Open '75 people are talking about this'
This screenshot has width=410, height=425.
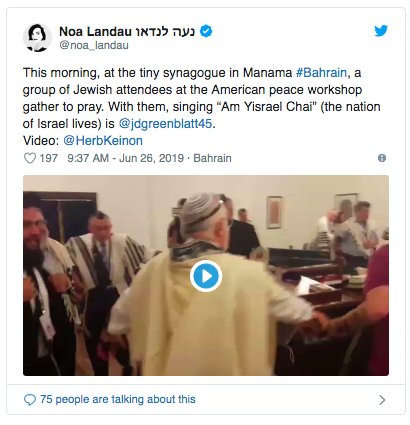coord(118,399)
